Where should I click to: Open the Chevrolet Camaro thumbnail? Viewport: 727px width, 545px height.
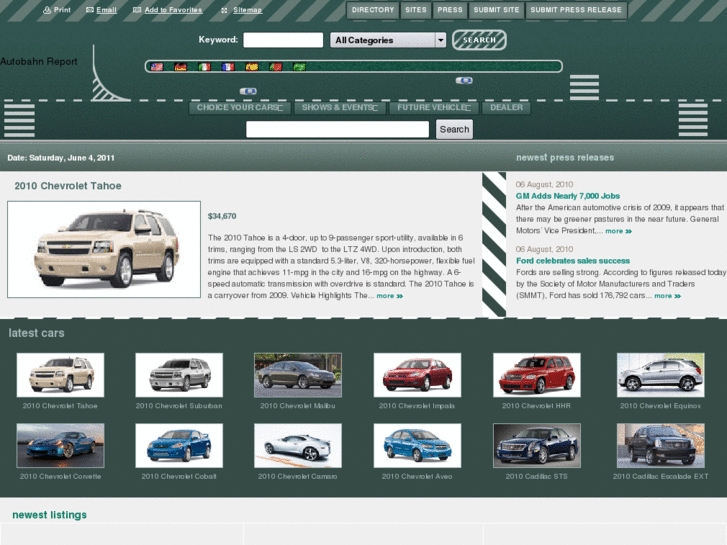tap(298, 446)
